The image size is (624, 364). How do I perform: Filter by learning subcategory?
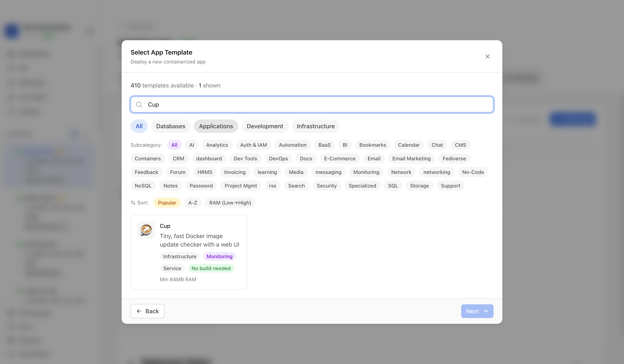[x=267, y=172]
